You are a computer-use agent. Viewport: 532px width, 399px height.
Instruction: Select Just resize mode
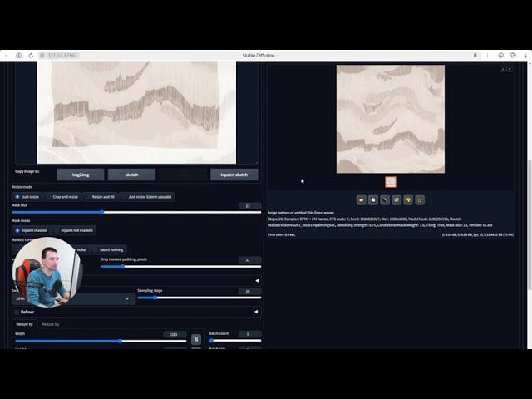[27, 197]
